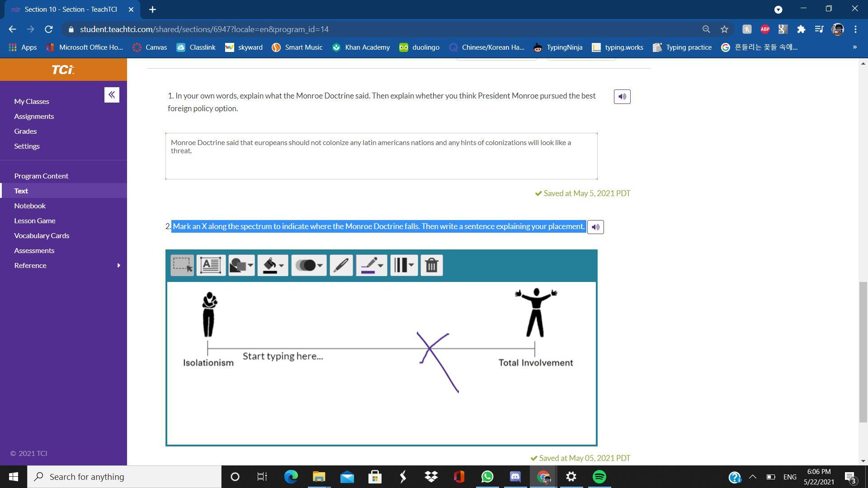Image resolution: width=868 pixels, height=488 pixels.
Task: Click the pencil/draw tool icon
Action: tap(341, 264)
